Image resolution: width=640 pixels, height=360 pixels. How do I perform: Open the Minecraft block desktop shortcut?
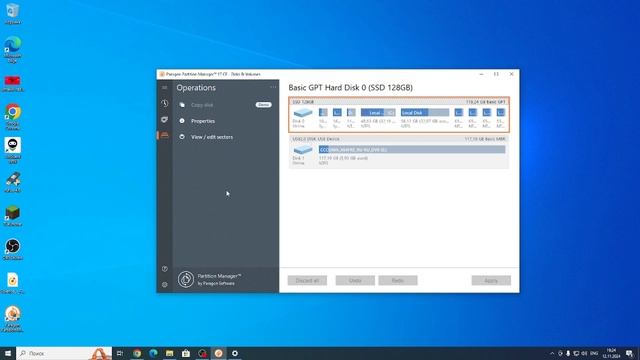13,216
